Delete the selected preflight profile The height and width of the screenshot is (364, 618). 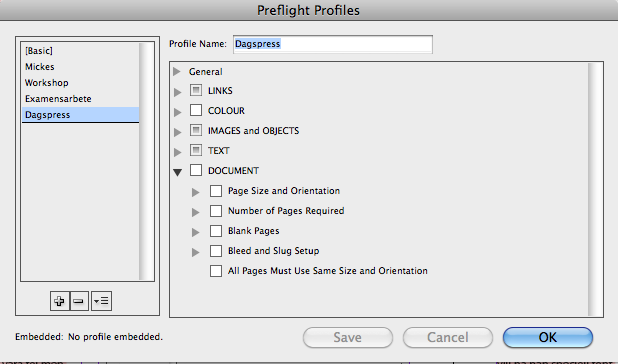pos(79,301)
